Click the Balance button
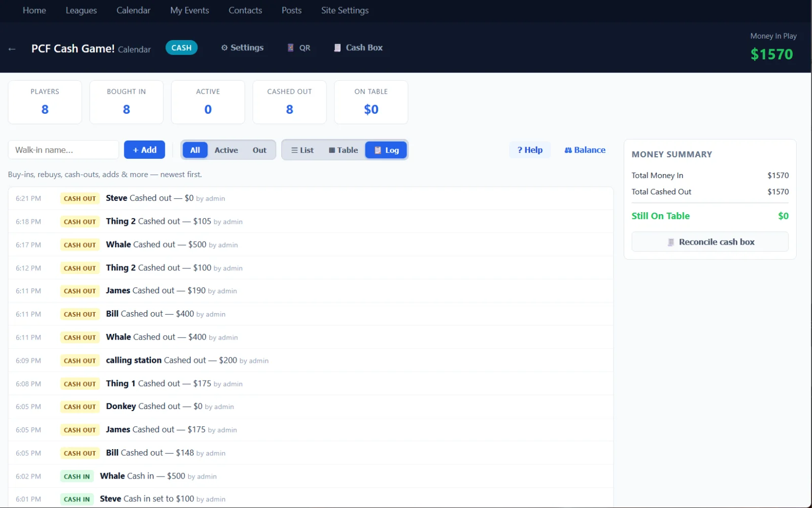The height and width of the screenshot is (508, 812). pos(585,150)
